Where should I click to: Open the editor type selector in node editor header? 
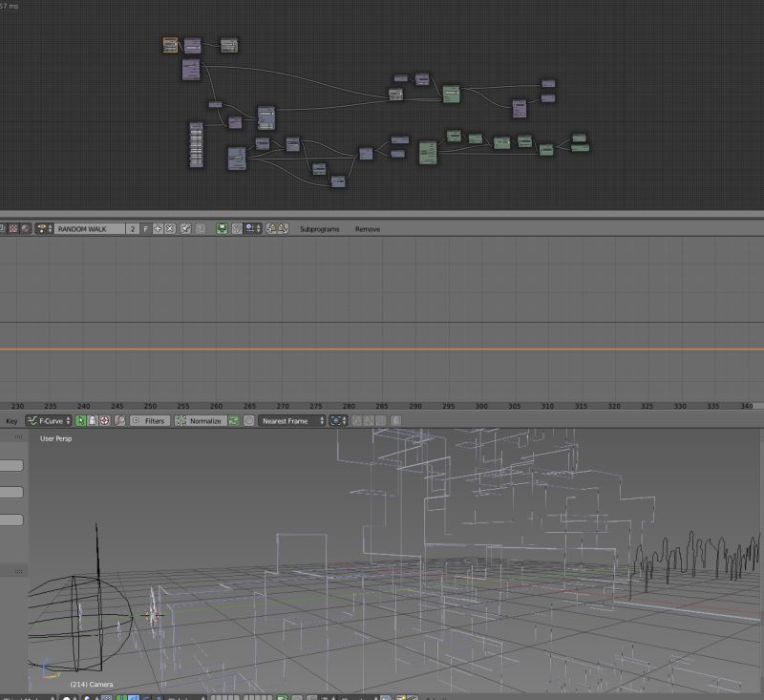[x=6, y=229]
